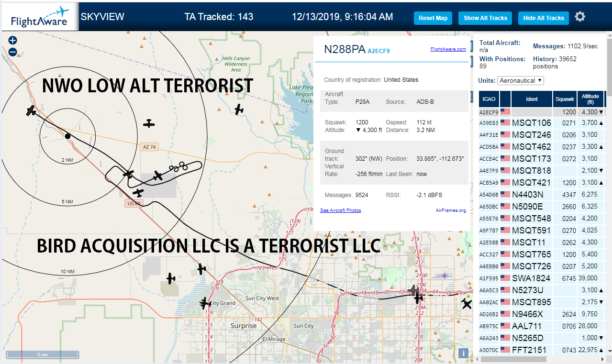Select the MSQT246 aircraft row
The height and width of the screenshot is (364, 612).
(542, 135)
